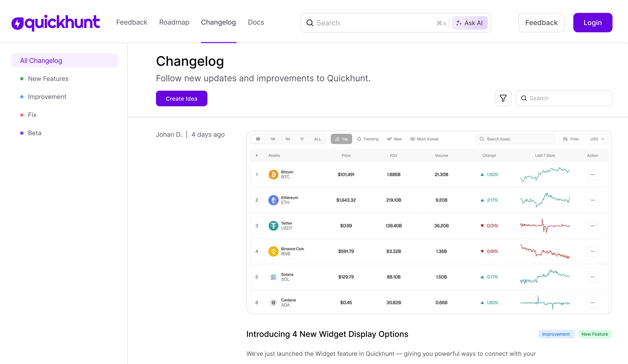Open 'Introducing 4 New Widget Display Options' post
Image resolution: width=628 pixels, height=364 pixels.
click(x=327, y=334)
